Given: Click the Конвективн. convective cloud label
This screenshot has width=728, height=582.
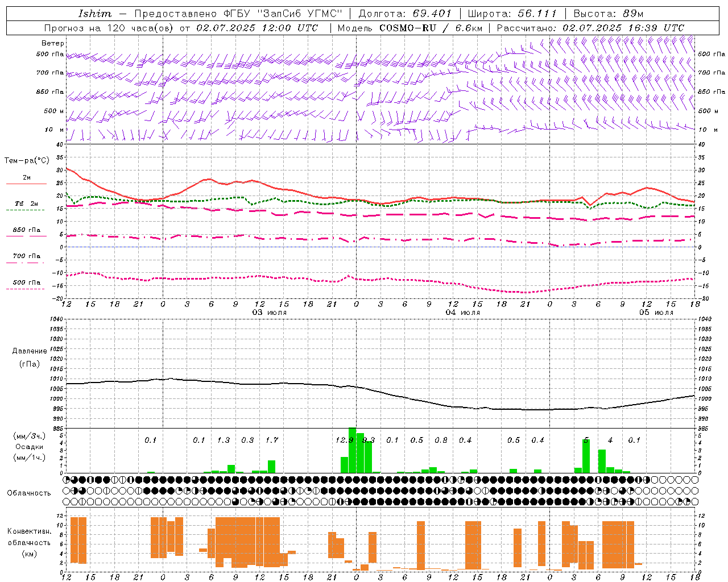Looking at the screenshot, I should 30,531.
